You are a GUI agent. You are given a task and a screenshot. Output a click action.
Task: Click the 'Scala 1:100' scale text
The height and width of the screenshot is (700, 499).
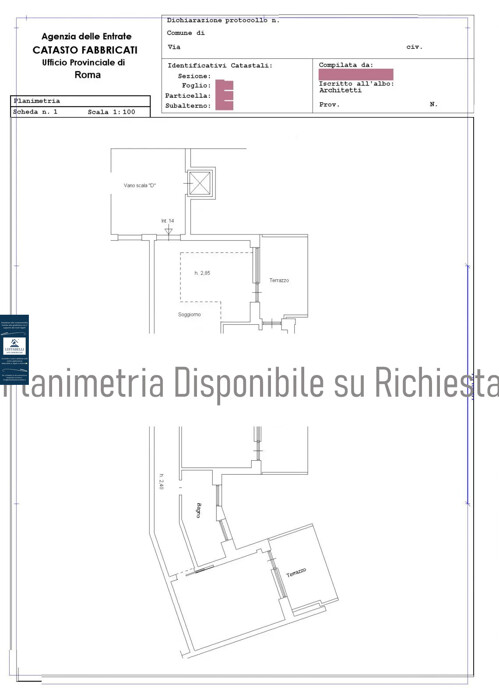click(x=111, y=112)
